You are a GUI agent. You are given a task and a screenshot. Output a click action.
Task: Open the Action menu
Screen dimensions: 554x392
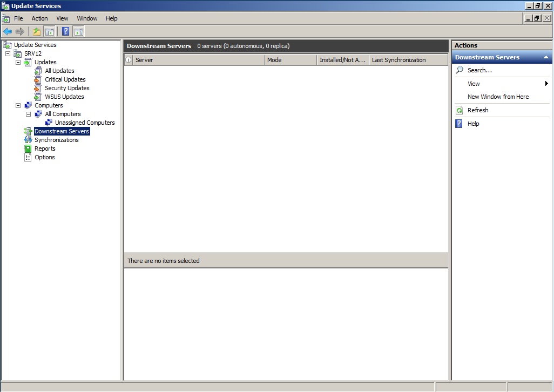pyautogui.click(x=39, y=18)
